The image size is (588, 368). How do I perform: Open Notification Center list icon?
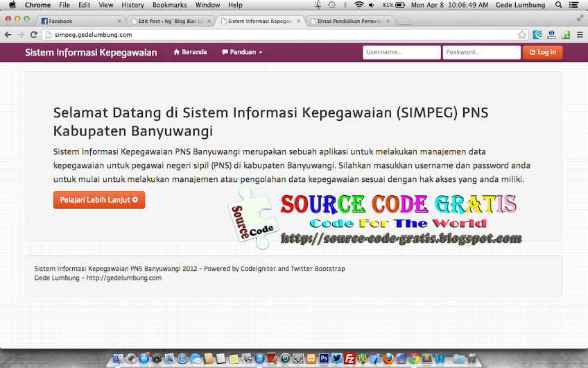[x=573, y=5]
